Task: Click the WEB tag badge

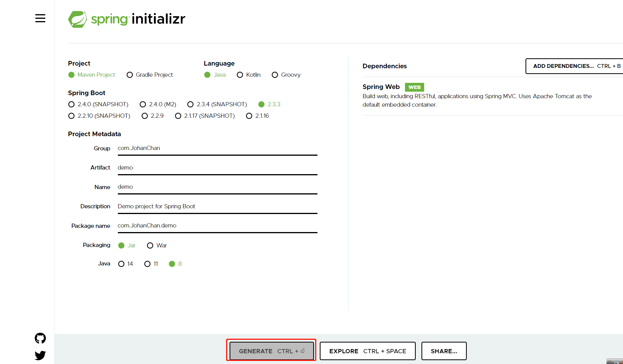Action: (x=415, y=87)
